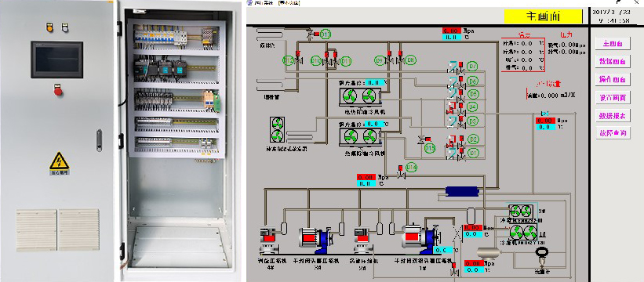
Task: Open the 故障查询 fault query page
Action: point(613,133)
